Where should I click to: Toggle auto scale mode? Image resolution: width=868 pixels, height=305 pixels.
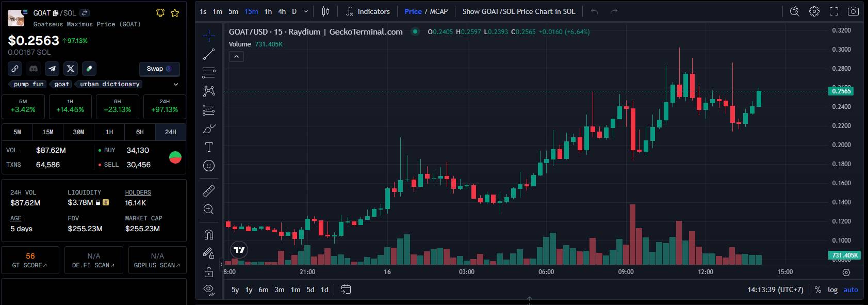tap(851, 290)
